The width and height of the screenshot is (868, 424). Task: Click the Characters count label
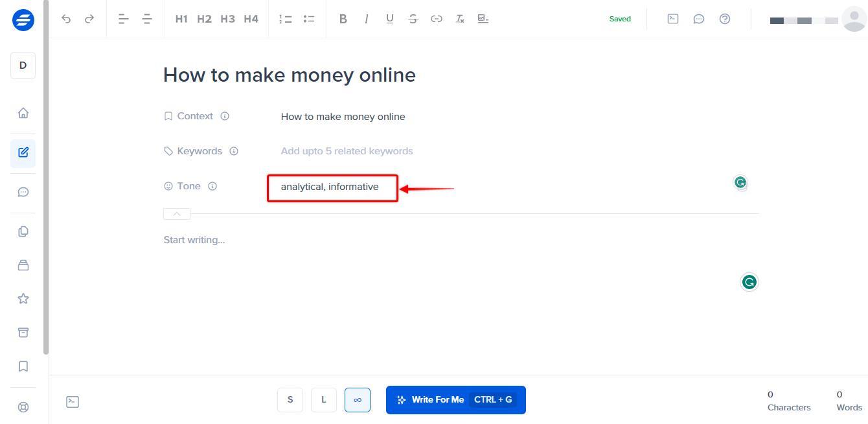pyautogui.click(x=789, y=408)
